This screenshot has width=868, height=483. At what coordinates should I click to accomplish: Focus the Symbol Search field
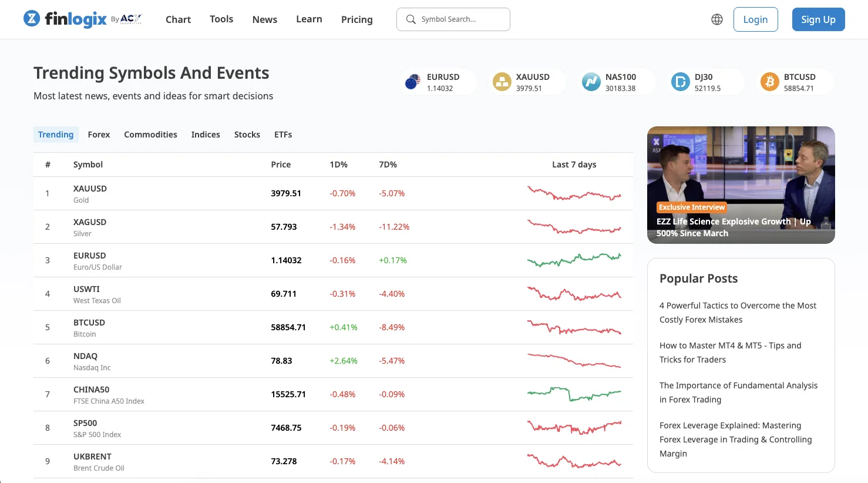click(x=453, y=19)
